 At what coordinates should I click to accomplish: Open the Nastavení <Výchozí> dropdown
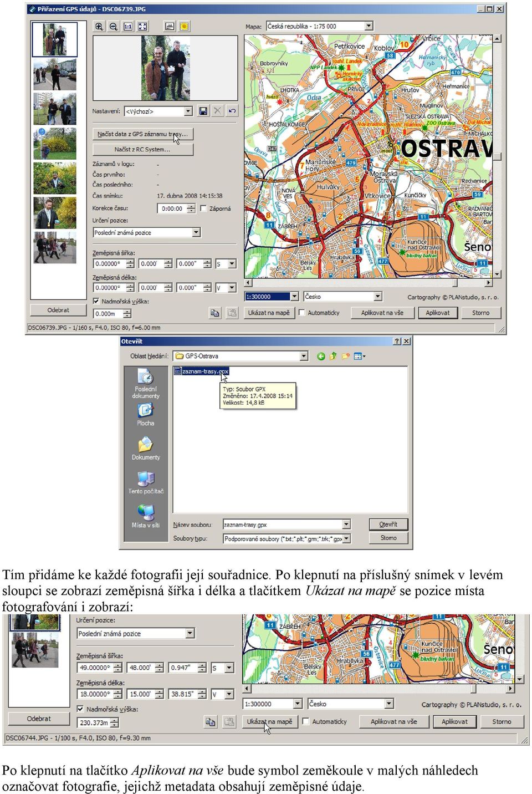tap(188, 111)
